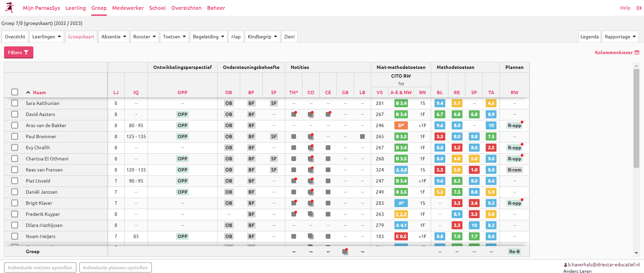Click Noam Meijers' red E 0.5 score

(x=401, y=236)
